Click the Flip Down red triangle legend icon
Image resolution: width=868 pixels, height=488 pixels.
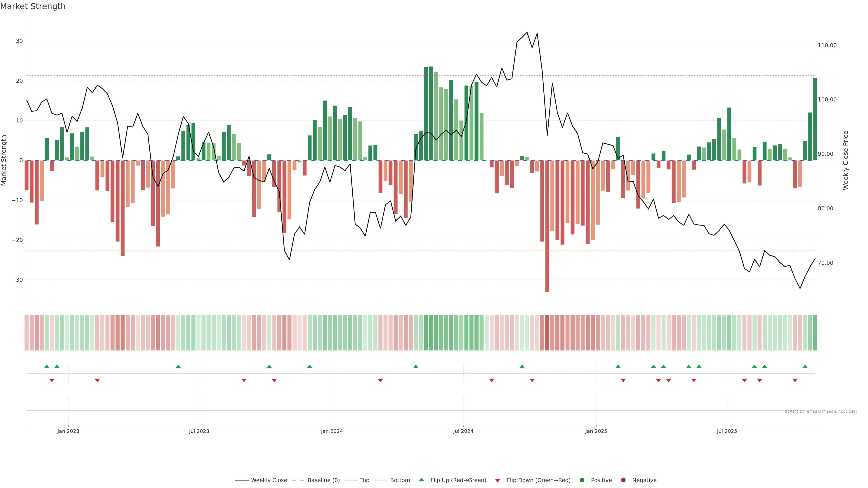click(x=498, y=481)
